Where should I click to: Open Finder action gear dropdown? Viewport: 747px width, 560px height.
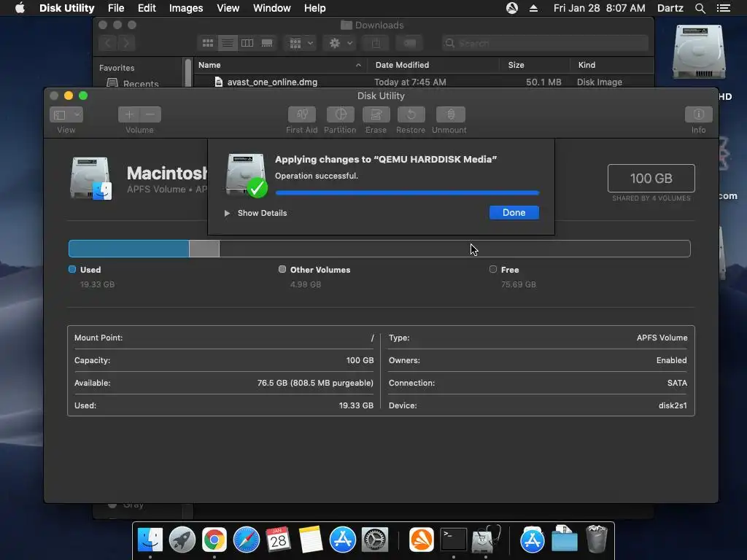tap(340, 43)
